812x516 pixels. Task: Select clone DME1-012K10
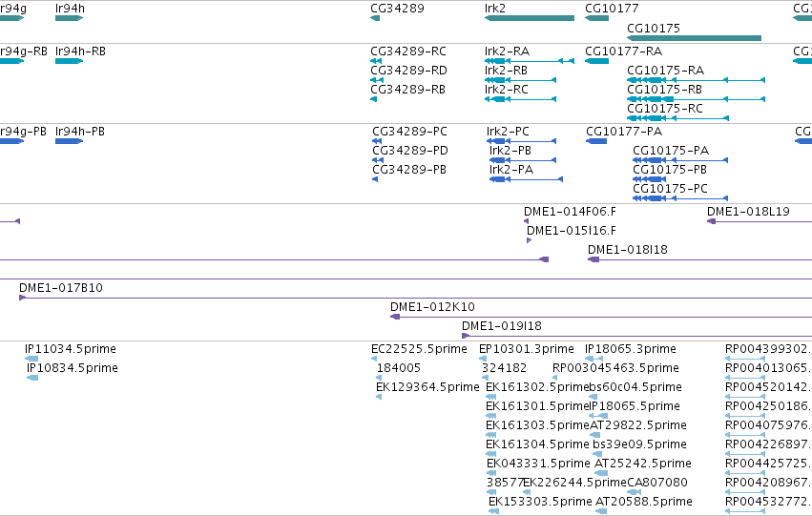pos(432,307)
